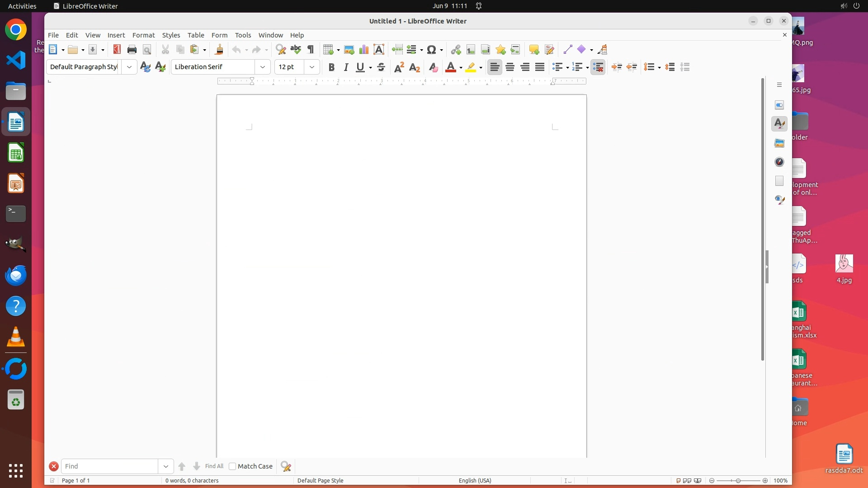Viewport: 868px width, 488px height.
Task: Click English (USA) language in status bar
Action: [x=475, y=480]
